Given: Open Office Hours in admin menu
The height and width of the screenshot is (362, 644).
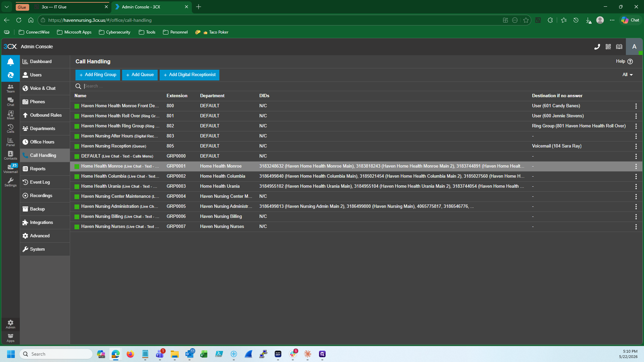Looking at the screenshot, I should click(x=45, y=142).
